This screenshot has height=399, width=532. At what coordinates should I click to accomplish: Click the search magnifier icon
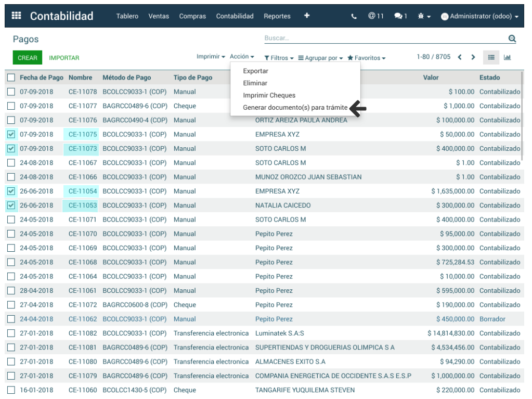[x=512, y=38]
